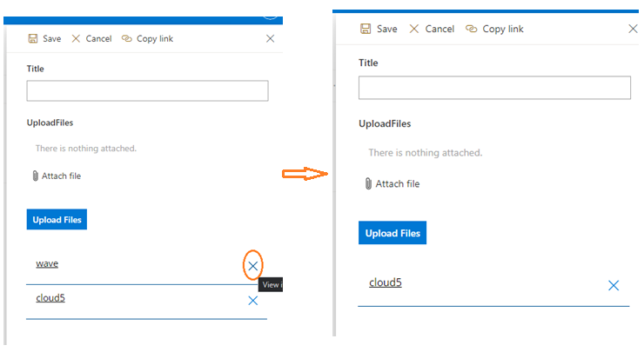Click Attach file in the right panel

point(392,184)
